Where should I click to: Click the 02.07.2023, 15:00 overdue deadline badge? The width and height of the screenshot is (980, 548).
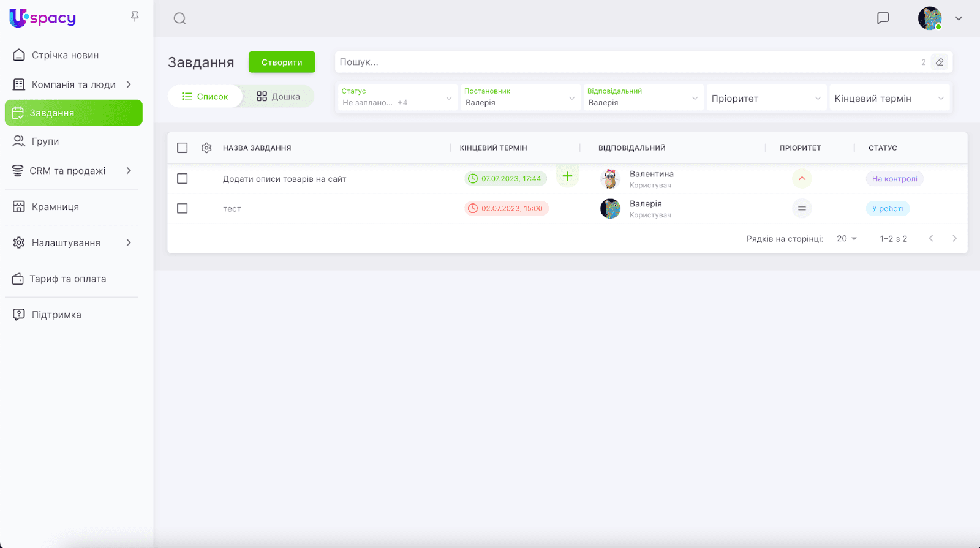coord(506,209)
